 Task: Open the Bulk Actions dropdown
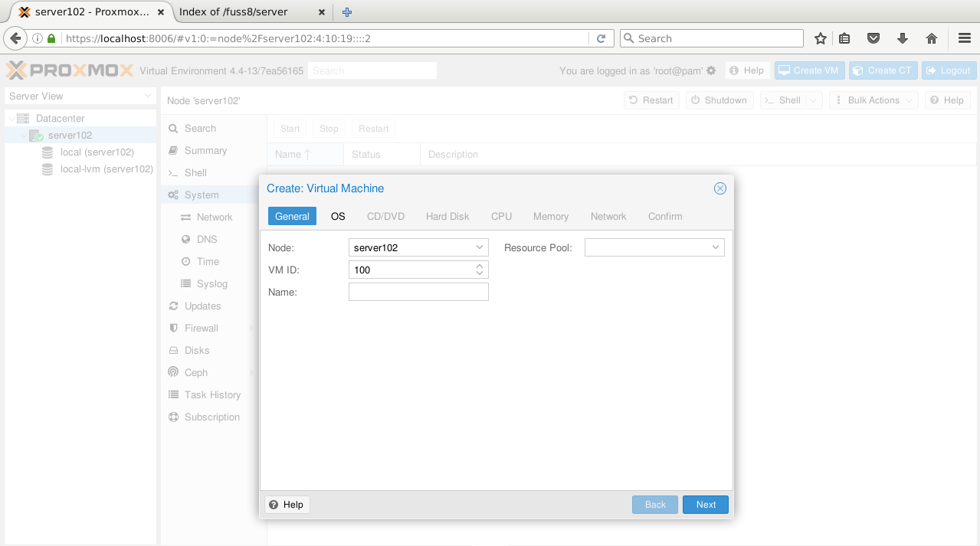click(873, 100)
